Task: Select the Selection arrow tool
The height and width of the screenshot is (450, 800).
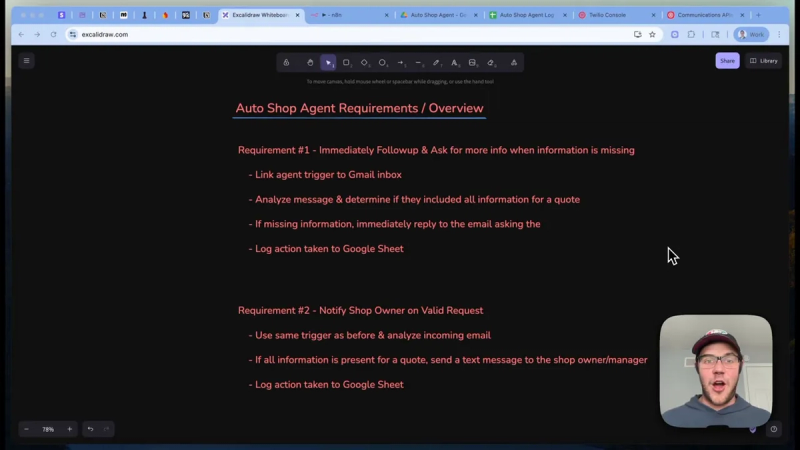Action: [x=328, y=63]
